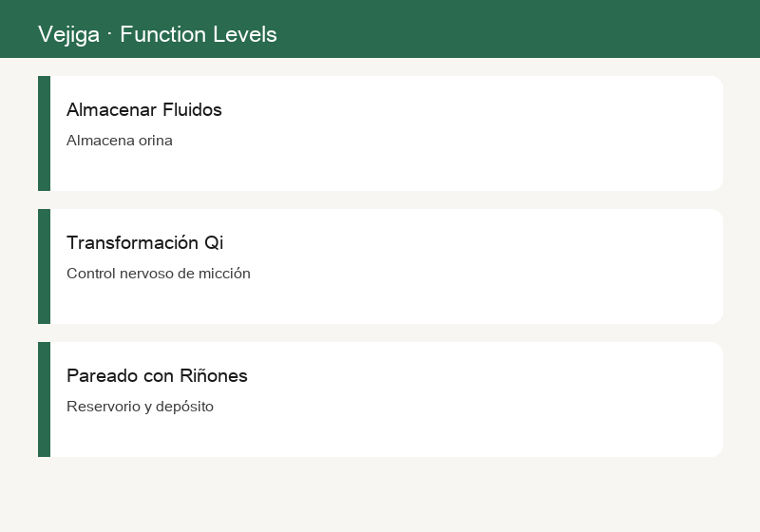Click the word Fluidos in first card title

tap(192, 109)
